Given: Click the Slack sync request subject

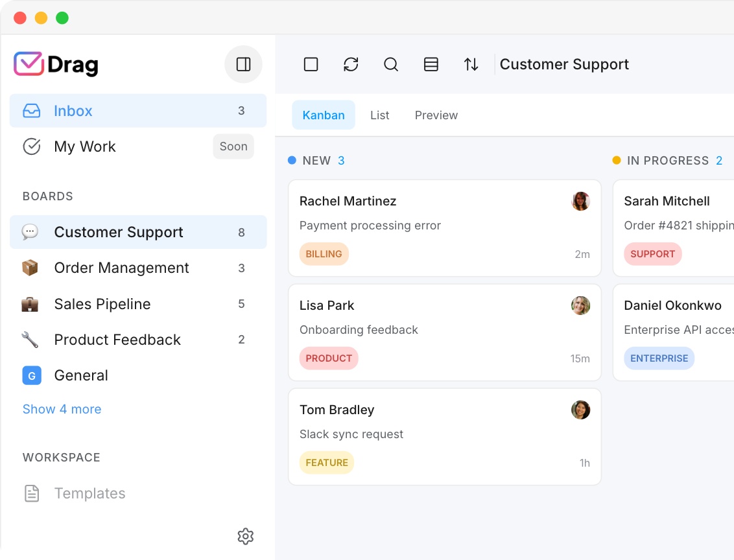Looking at the screenshot, I should point(351,434).
